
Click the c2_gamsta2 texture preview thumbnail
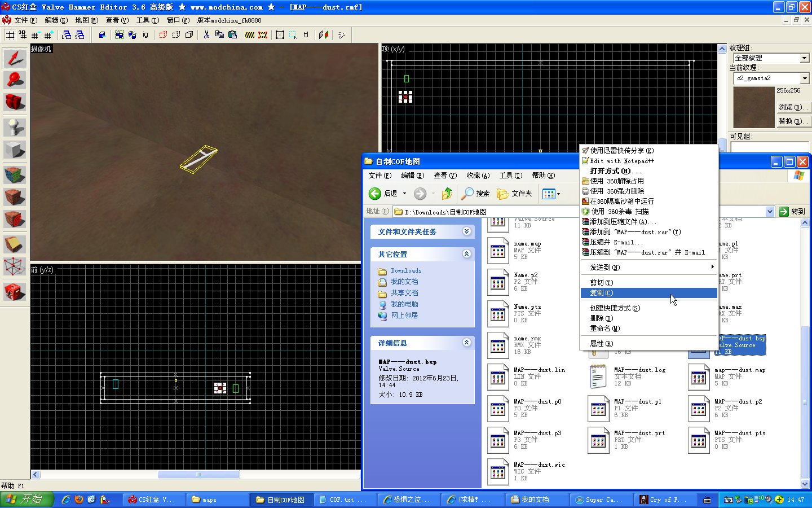pos(754,108)
